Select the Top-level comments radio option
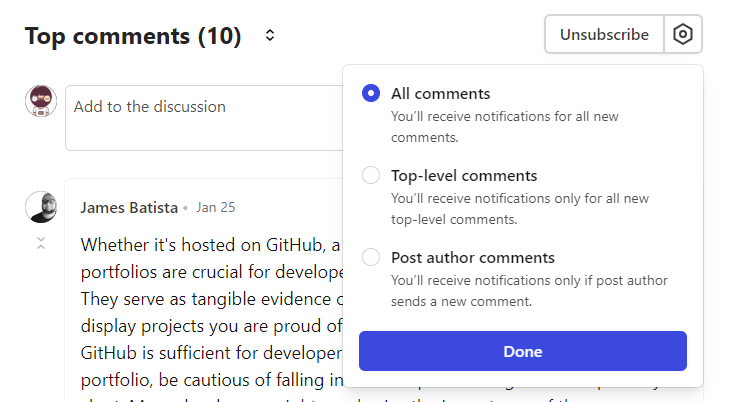Screen dimensions: 736x402 click(371, 175)
